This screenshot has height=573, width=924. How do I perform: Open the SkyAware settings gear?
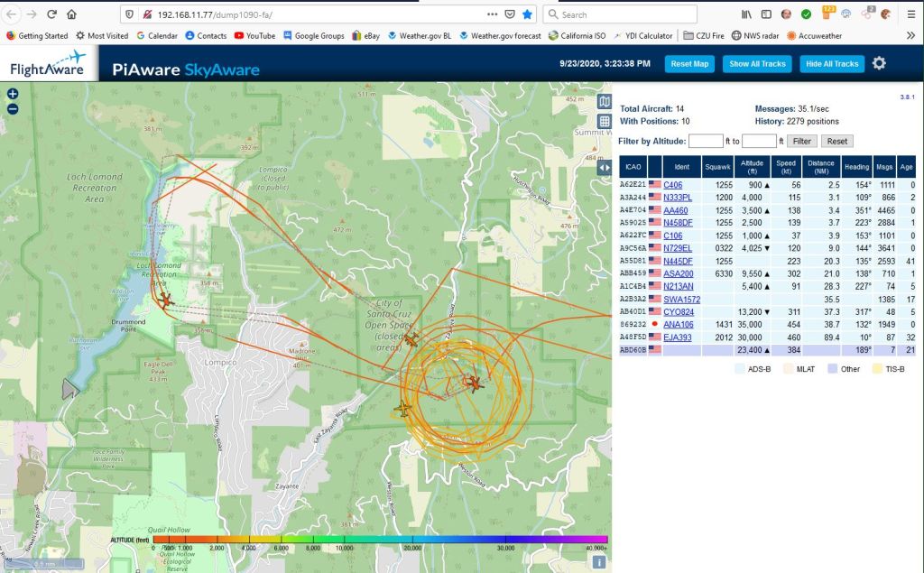(x=878, y=63)
